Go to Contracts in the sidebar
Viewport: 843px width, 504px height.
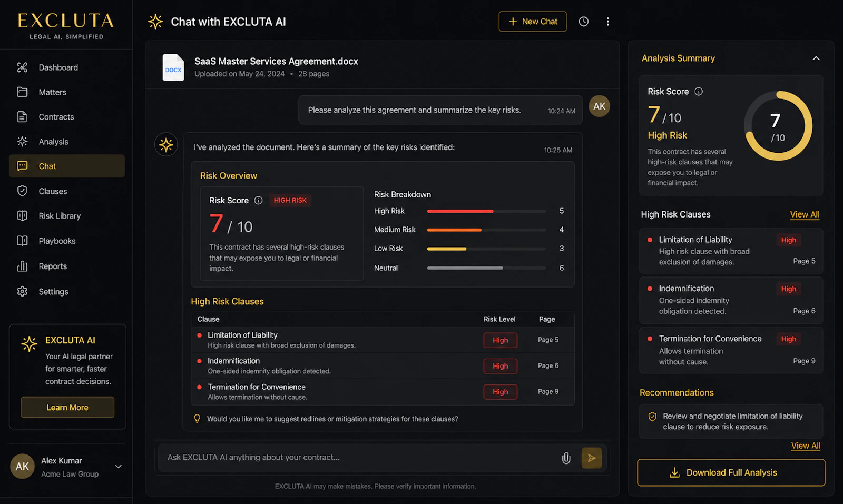pyautogui.click(x=67, y=117)
